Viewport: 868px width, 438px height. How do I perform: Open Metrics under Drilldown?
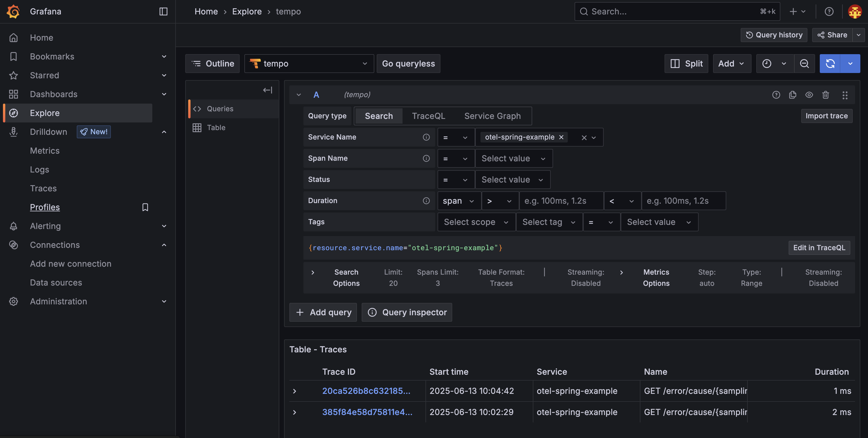point(44,151)
